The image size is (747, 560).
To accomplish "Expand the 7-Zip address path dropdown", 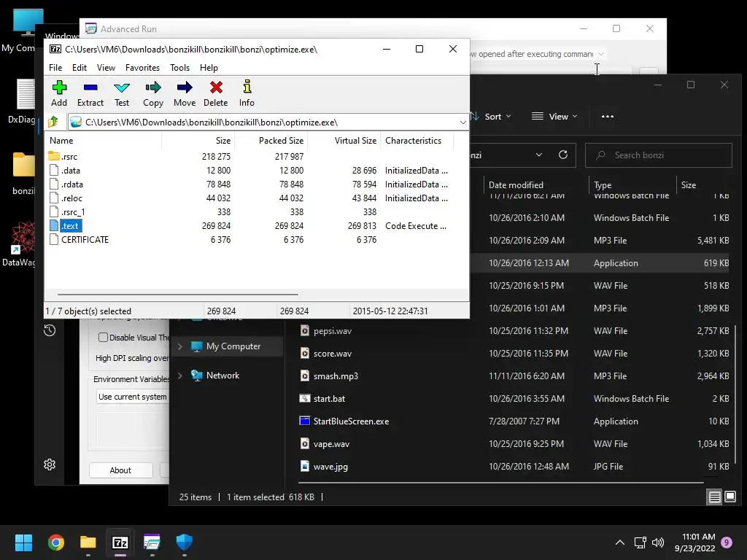I will 462,122.
